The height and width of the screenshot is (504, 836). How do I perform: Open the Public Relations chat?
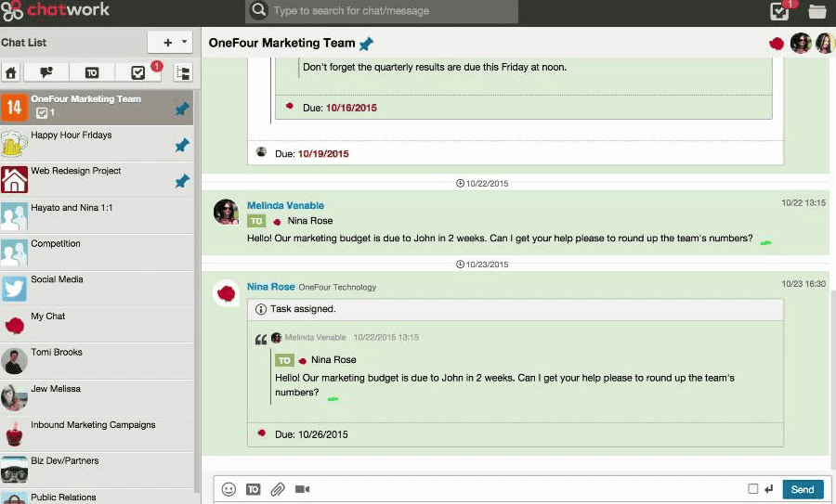coord(97,497)
